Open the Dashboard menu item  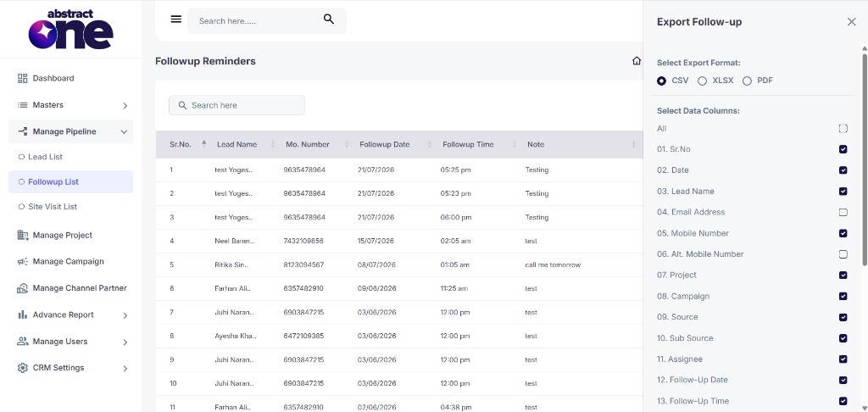[x=71, y=78]
